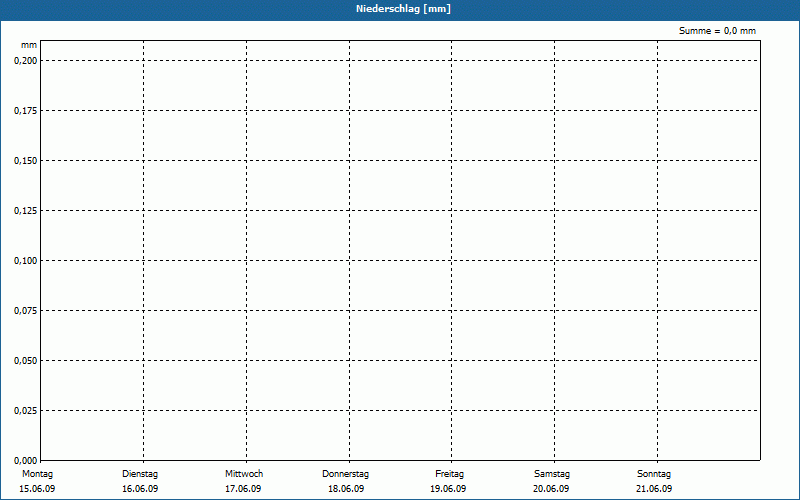Click the 0,150 y-axis value
This screenshot has height=500, width=800.
[x=26, y=161]
